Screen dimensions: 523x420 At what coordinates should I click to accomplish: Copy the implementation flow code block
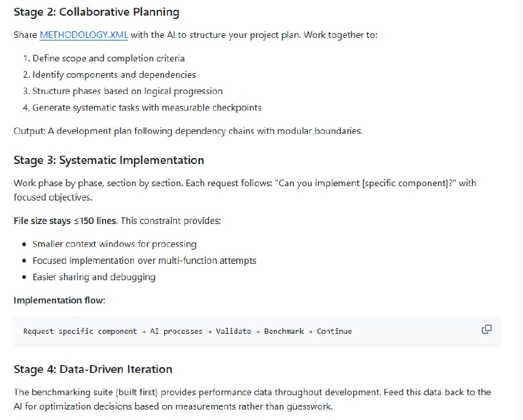486,329
